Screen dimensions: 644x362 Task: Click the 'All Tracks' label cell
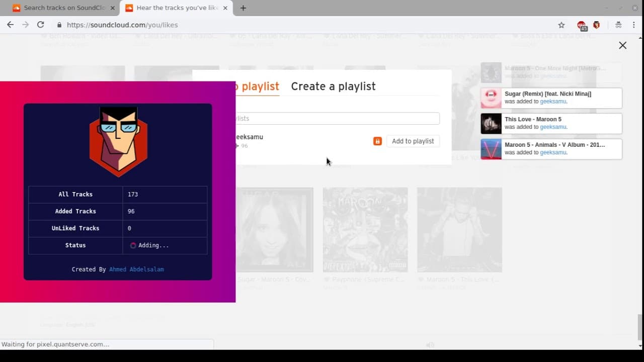[75, 195]
